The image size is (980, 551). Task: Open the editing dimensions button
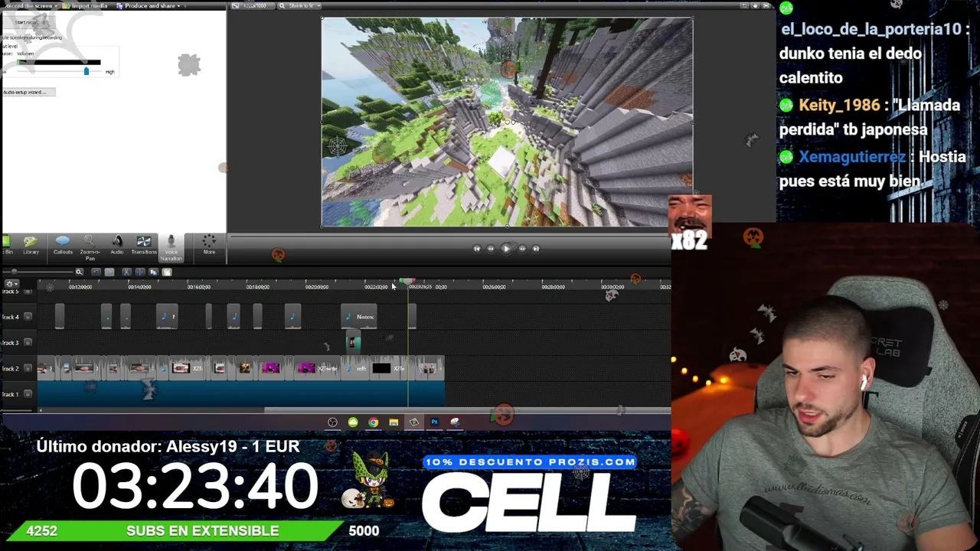pos(253,6)
